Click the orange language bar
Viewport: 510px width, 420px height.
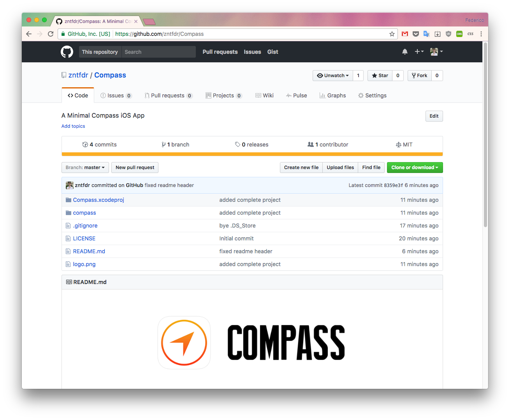[252, 154]
